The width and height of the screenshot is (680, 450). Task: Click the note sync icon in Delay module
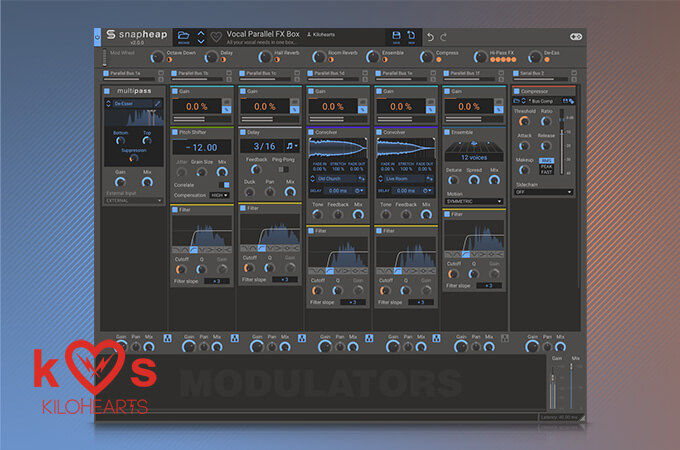pyautogui.click(x=291, y=146)
